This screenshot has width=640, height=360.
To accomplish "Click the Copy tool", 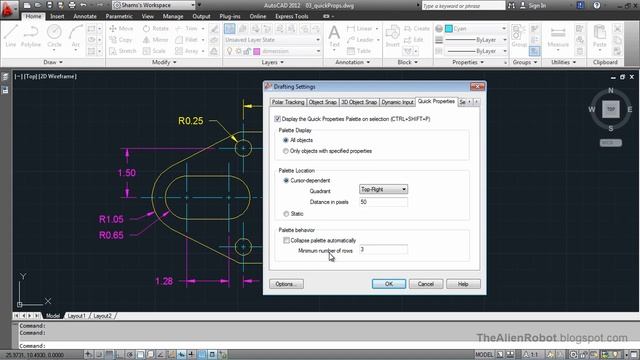I will pos(121,40).
